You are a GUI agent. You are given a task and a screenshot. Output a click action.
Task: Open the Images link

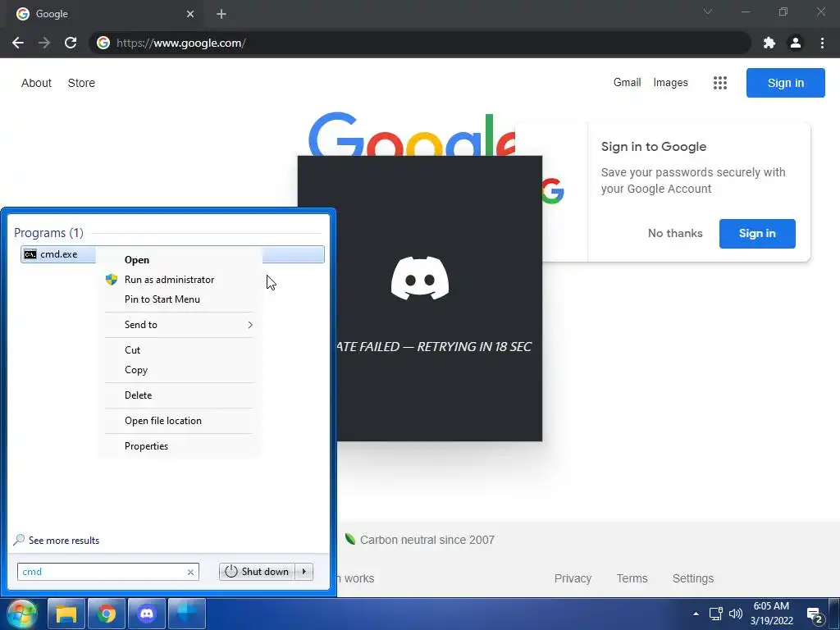671,83
